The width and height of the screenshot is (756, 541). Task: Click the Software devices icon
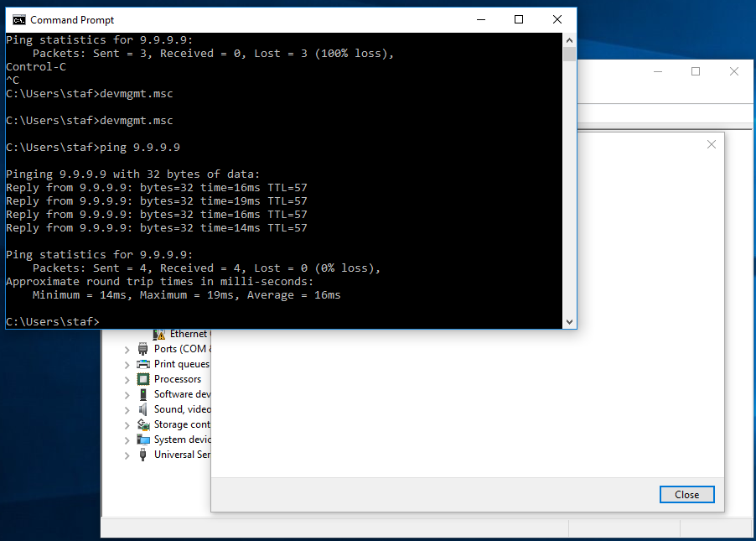[x=142, y=394]
